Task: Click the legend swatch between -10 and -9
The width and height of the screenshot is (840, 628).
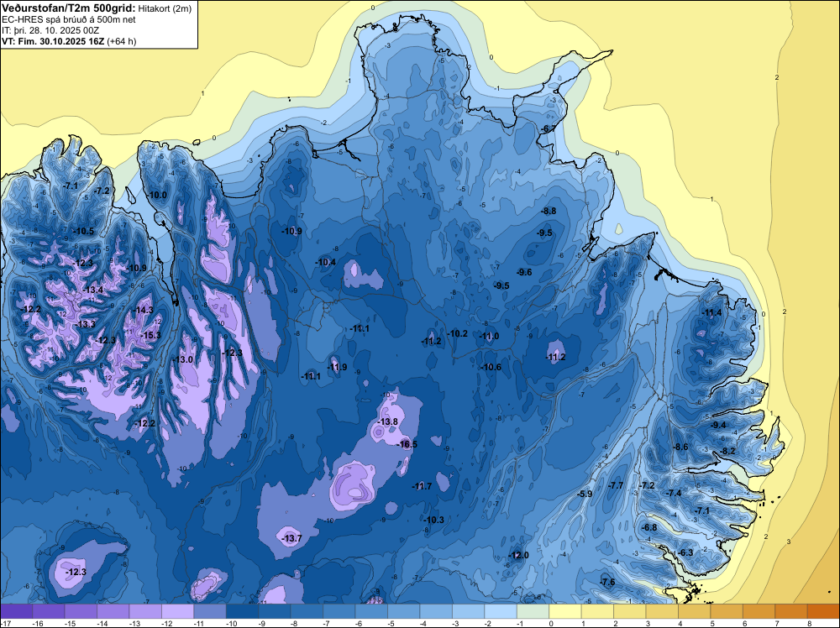Action: pyautogui.click(x=243, y=611)
